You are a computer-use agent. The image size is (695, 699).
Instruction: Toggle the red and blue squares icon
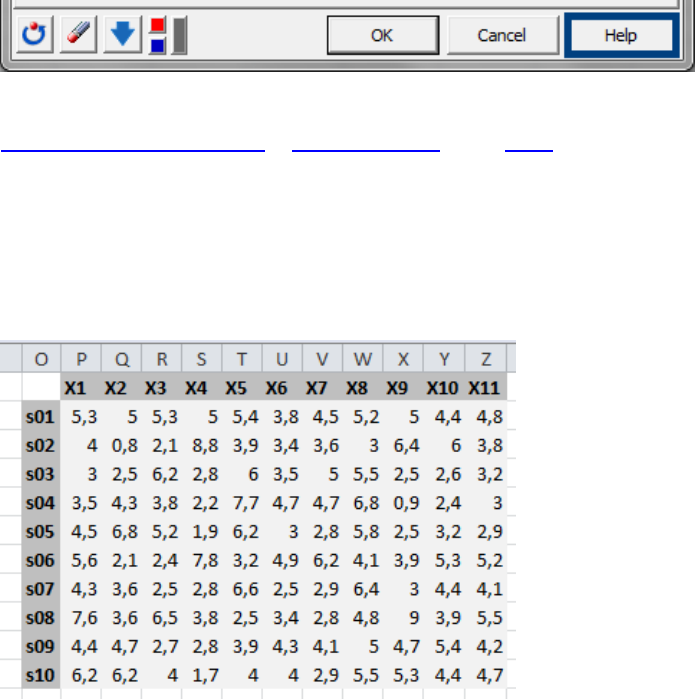point(157,35)
